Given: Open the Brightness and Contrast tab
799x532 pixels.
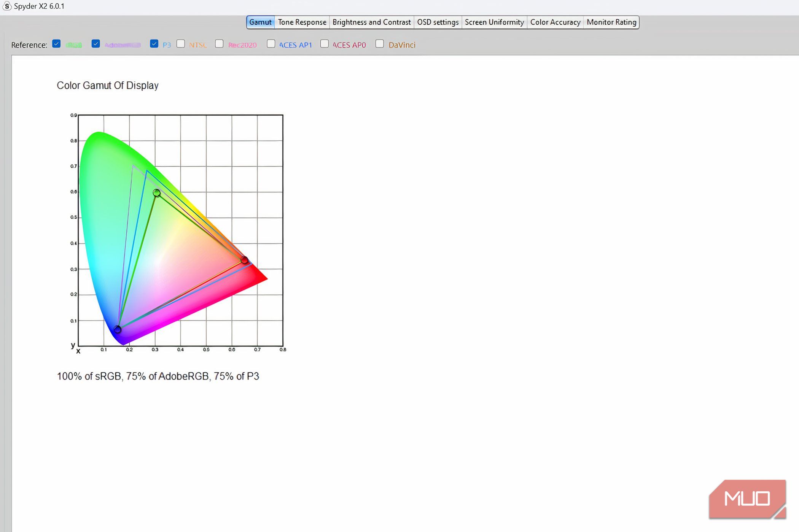Looking at the screenshot, I should tap(371, 22).
